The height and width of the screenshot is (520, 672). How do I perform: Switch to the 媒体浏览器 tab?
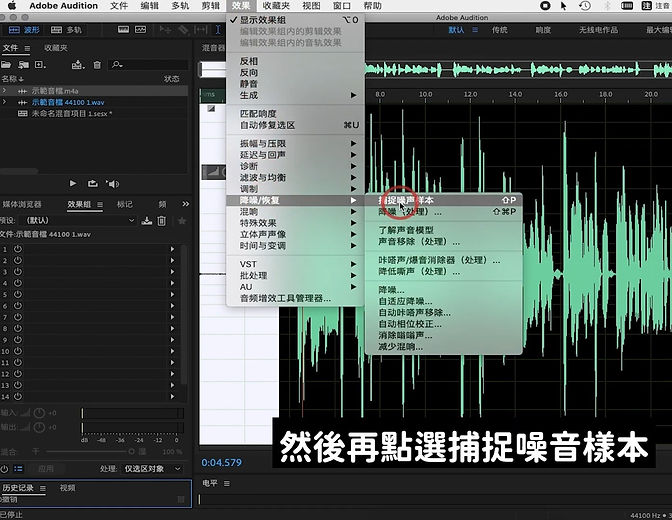click(x=22, y=204)
